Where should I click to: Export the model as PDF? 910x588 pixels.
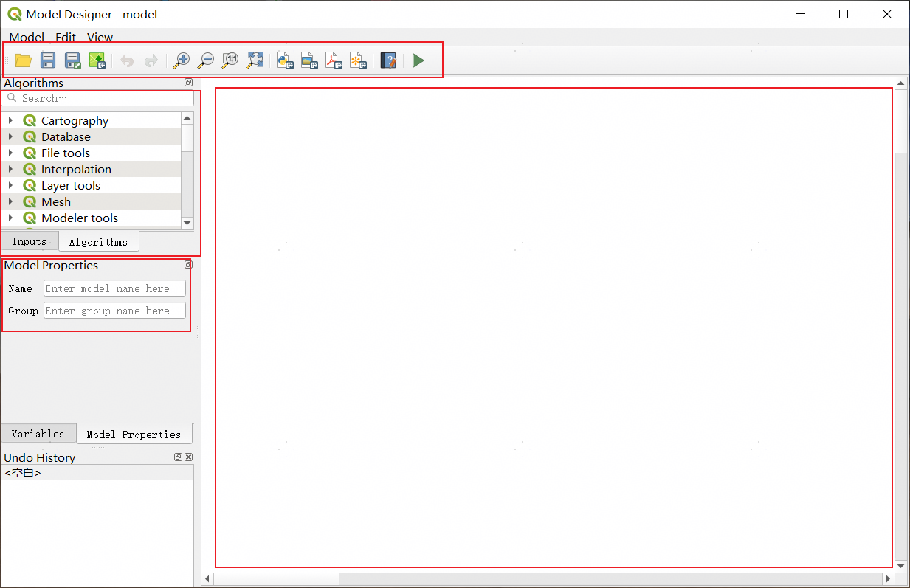[334, 60]
